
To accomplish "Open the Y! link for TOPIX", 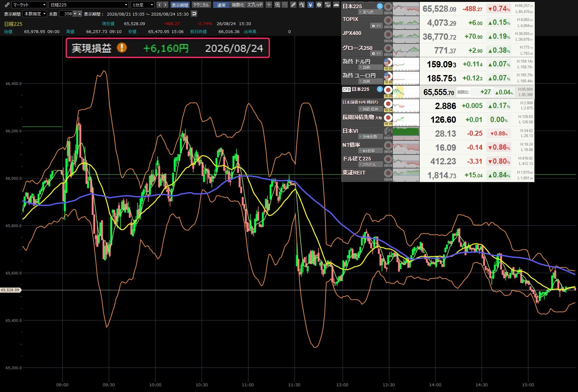I will coord(376,26).
